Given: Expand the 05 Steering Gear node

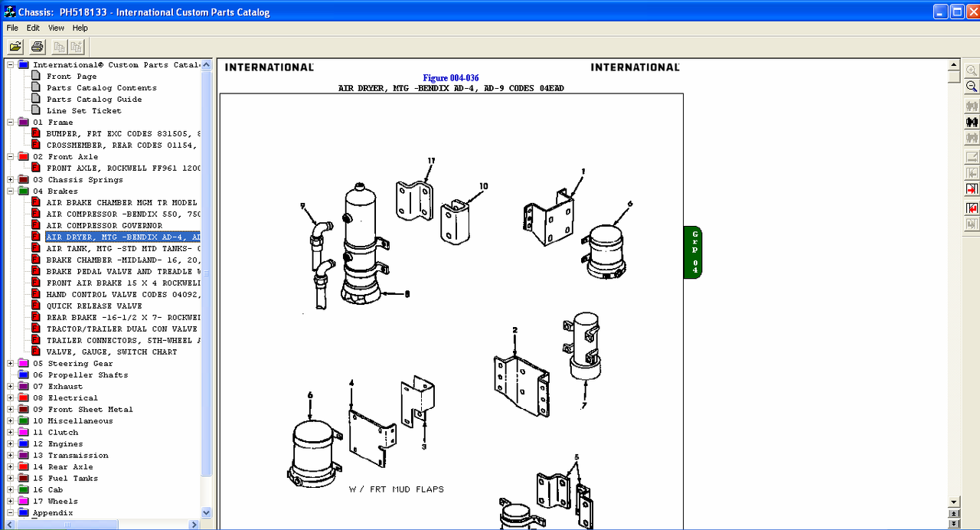Looking at the screenshot, I should (x=11, y=364).
